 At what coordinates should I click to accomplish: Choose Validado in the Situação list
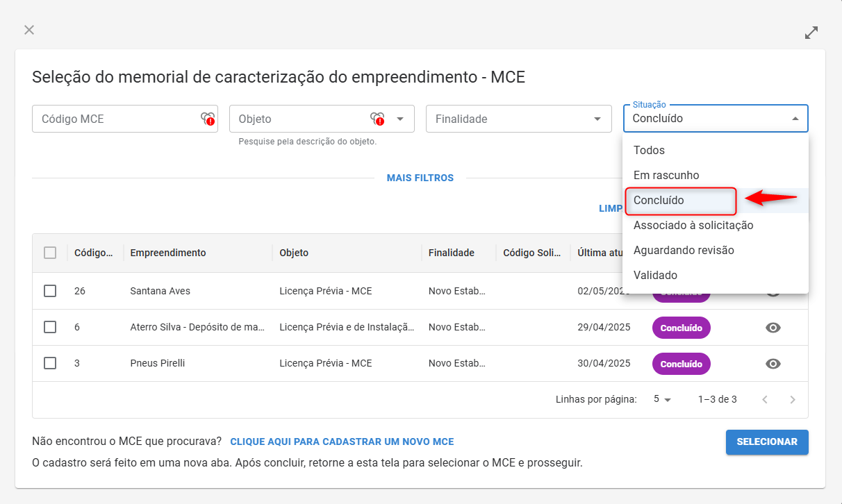(x=716, y=276)
